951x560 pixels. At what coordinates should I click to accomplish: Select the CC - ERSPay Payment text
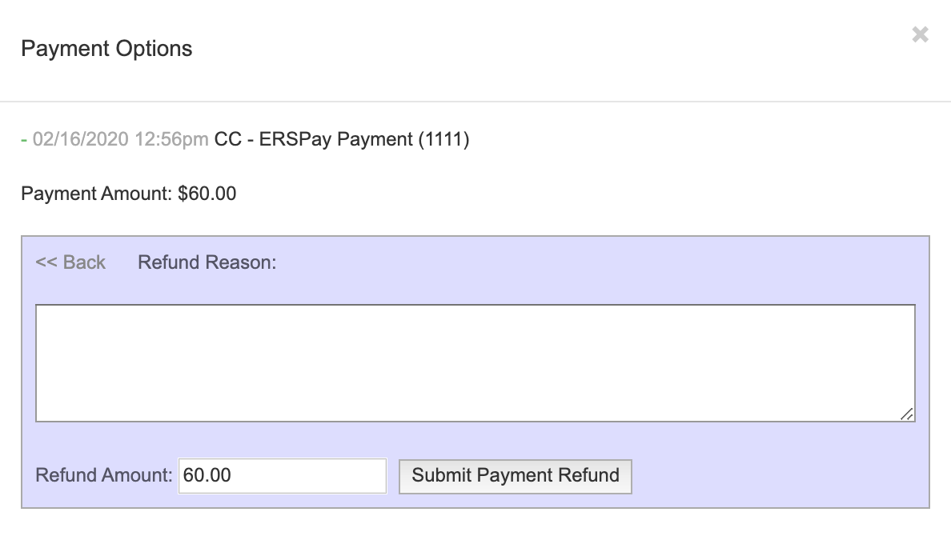313,140
